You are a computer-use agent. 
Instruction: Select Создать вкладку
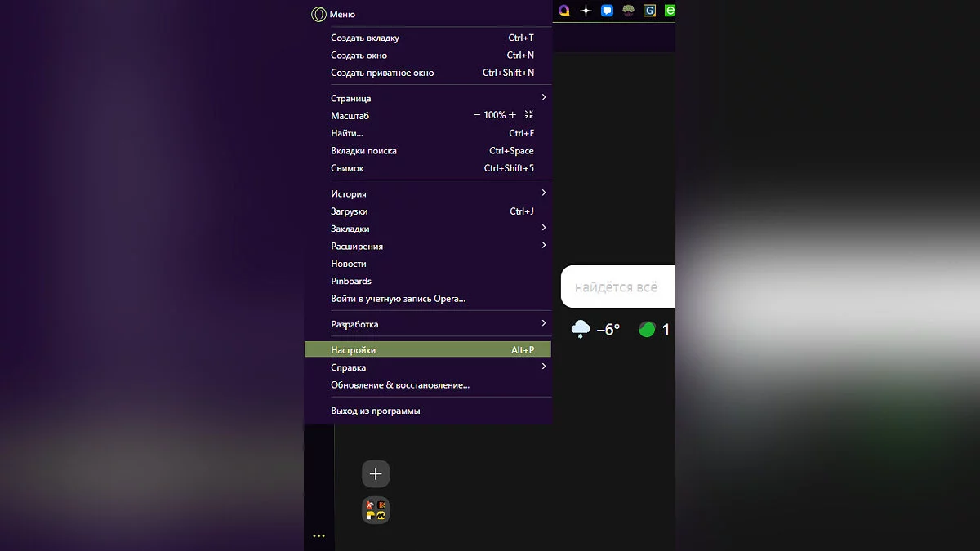pyautogui.click(x=428, y=38)
